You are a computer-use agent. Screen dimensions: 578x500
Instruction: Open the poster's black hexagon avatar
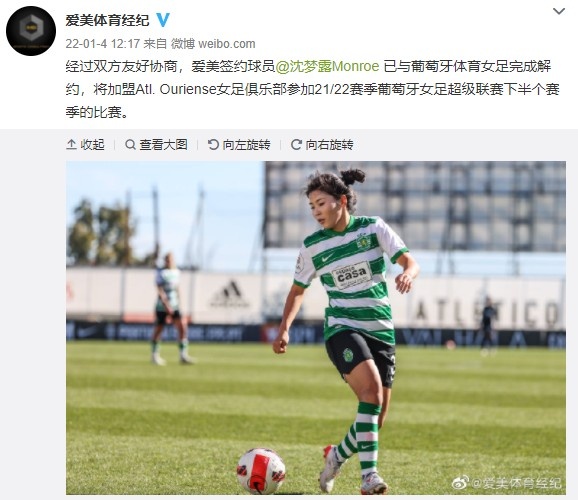(x=31, y=31)
